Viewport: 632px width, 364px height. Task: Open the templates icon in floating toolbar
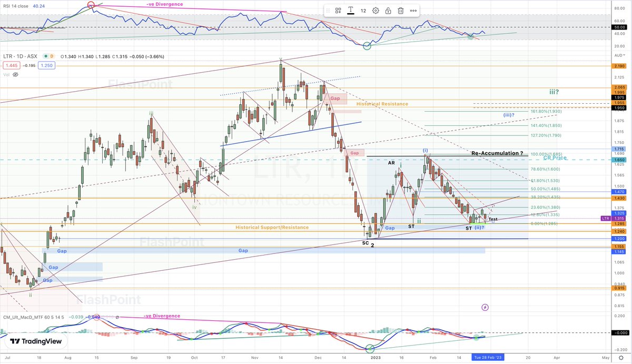point(338,11)
